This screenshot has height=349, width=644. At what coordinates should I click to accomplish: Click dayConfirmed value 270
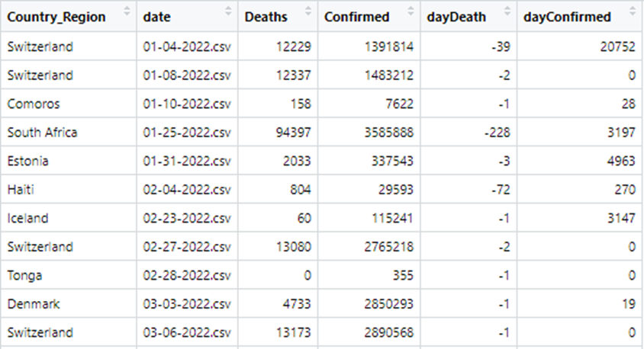[626, 190]
